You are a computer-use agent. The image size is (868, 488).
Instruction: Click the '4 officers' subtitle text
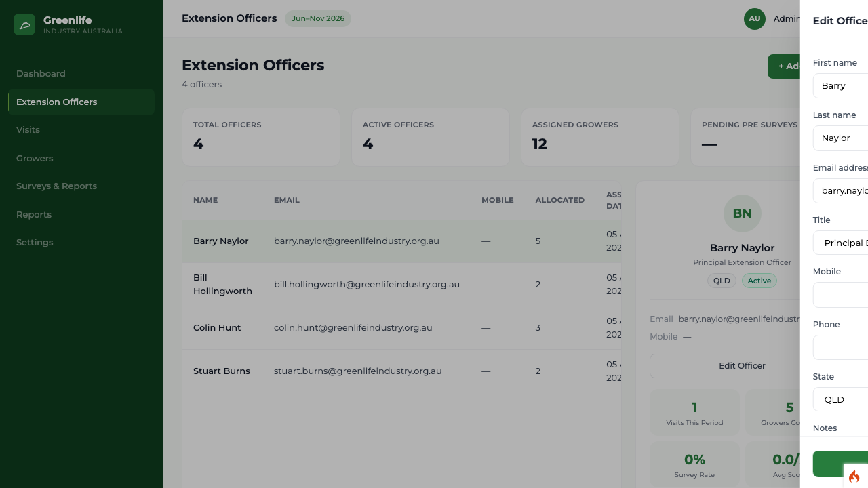pos(201,85)
